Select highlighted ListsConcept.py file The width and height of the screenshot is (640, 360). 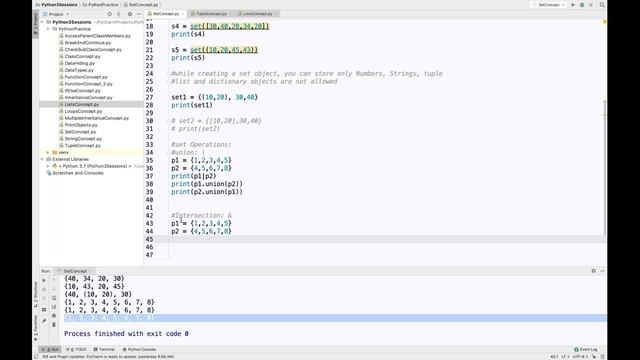(82, 104)
